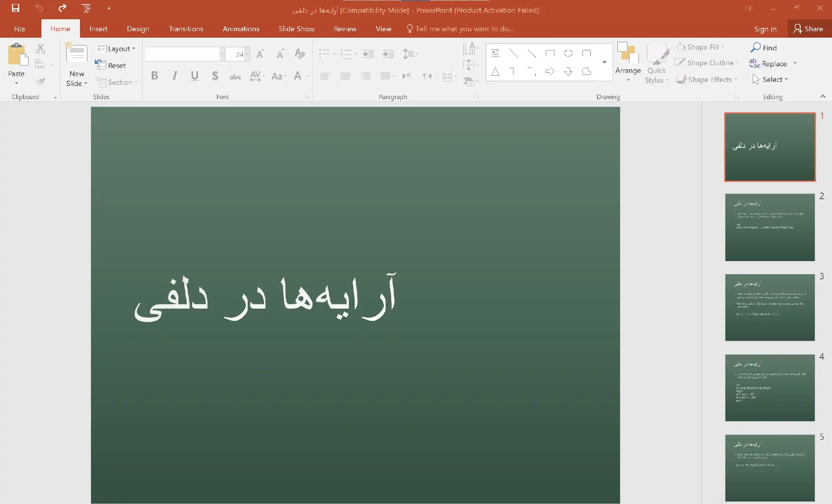Toggle center text alignment

tap(345, 76)
